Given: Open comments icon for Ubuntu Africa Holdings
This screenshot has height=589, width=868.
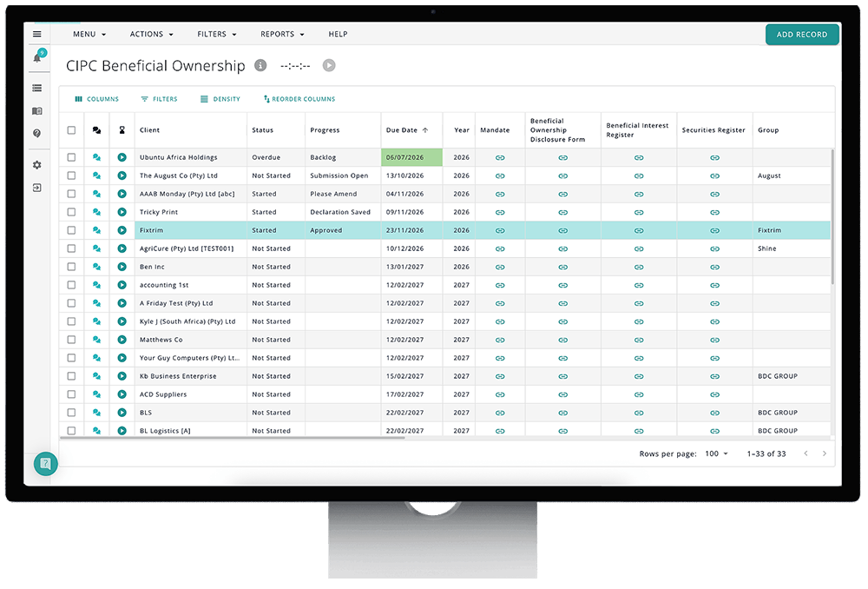Looking at the screenshot, I should tap(97, 157).
